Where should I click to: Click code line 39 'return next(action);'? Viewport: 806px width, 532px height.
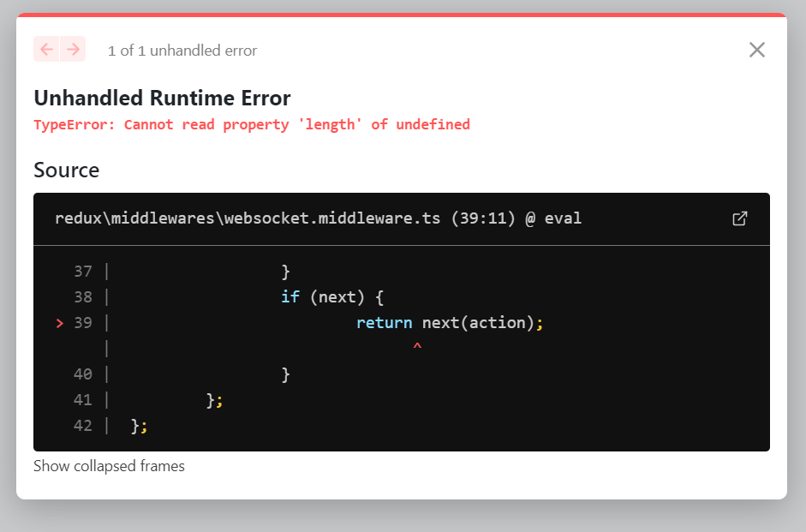[450, 323]
